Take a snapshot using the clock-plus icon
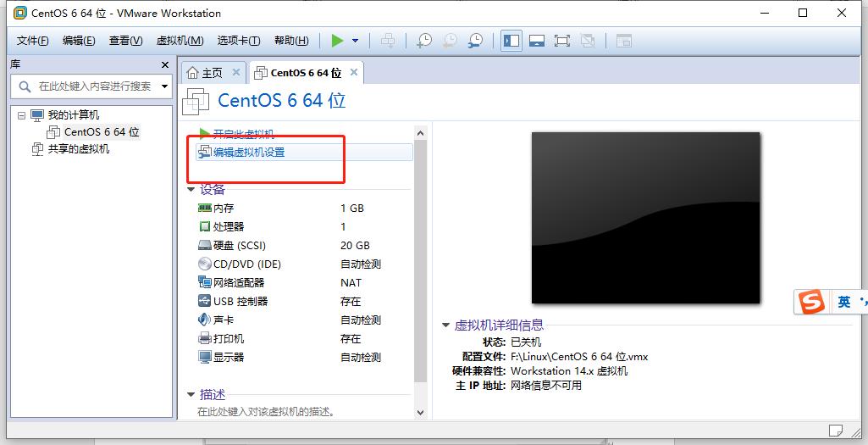This screenshot has width=868, height=445. 424,41
